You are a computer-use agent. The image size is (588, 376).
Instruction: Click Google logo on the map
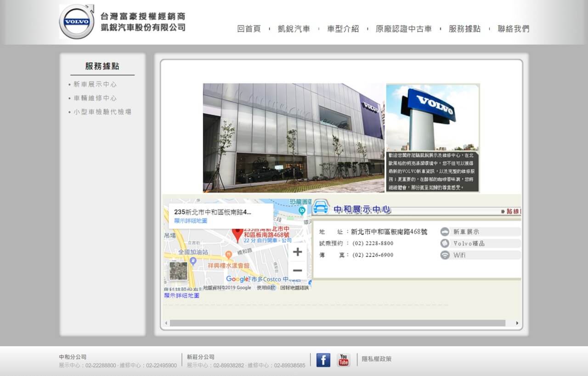click(237, 279)
